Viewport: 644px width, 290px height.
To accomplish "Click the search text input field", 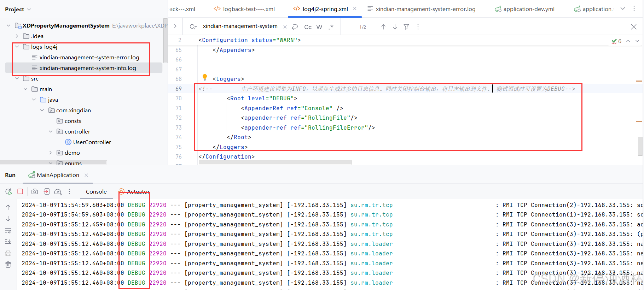I will 240,26.
